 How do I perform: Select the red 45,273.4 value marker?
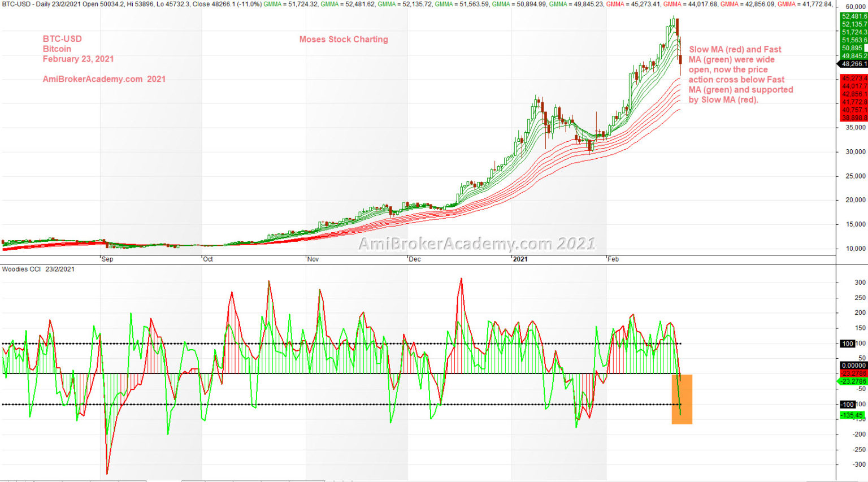point(854,79)
